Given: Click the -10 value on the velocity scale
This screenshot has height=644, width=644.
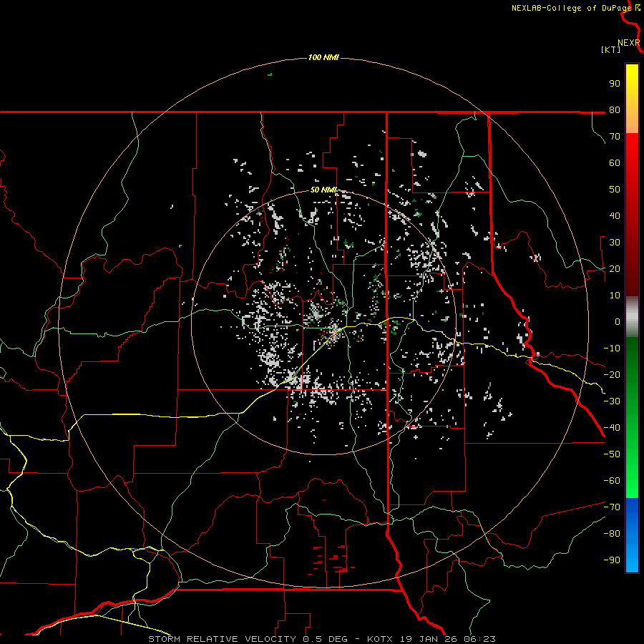Looking at the screenshot, I should 612,348.
